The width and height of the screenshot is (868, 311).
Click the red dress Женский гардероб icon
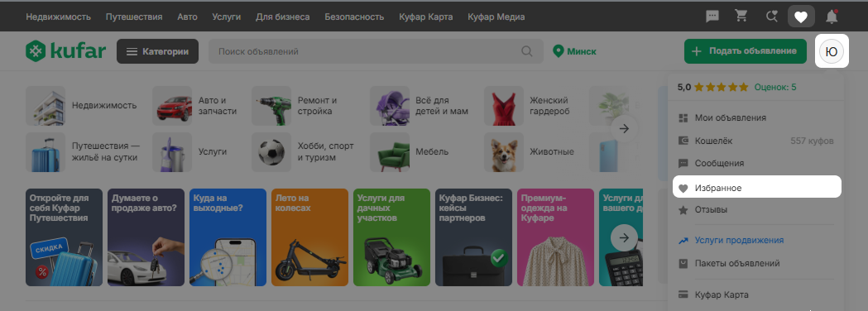pos(504,106)
